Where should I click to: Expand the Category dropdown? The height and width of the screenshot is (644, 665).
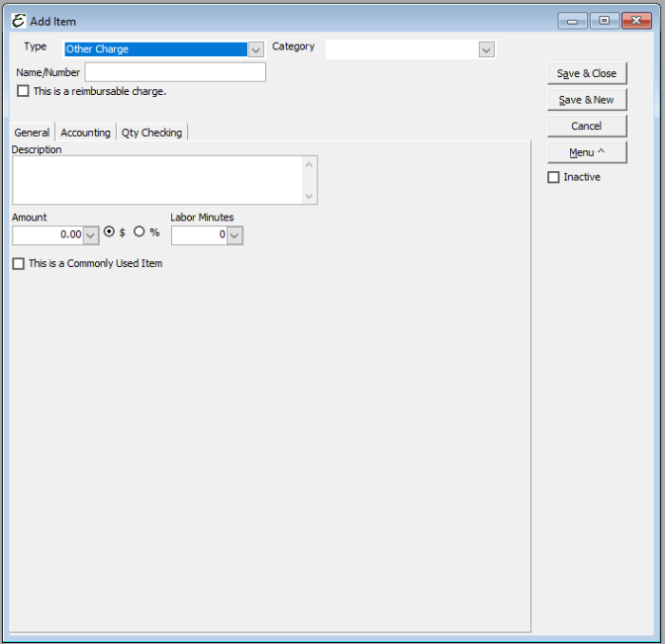tap(486, 49)
